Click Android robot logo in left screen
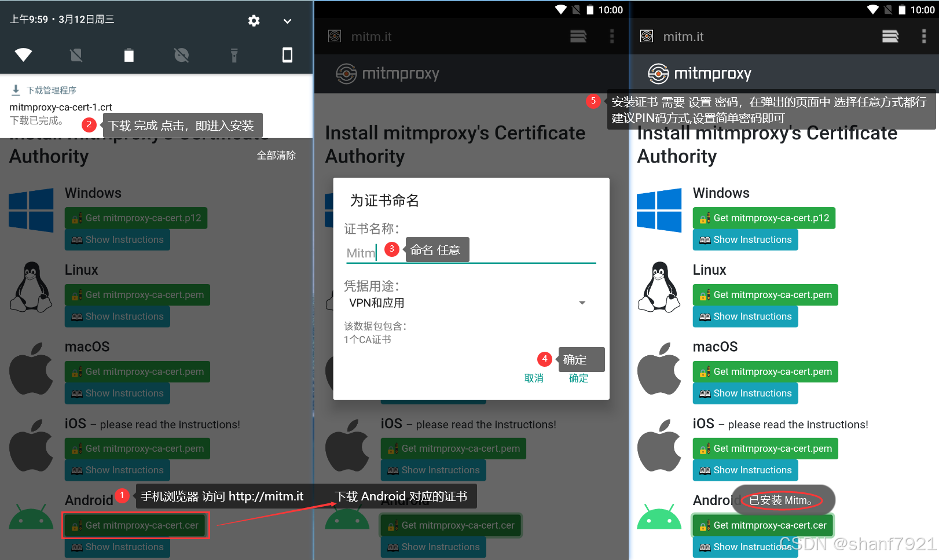Viewport: 939px width, 560px height. point(31,516)
